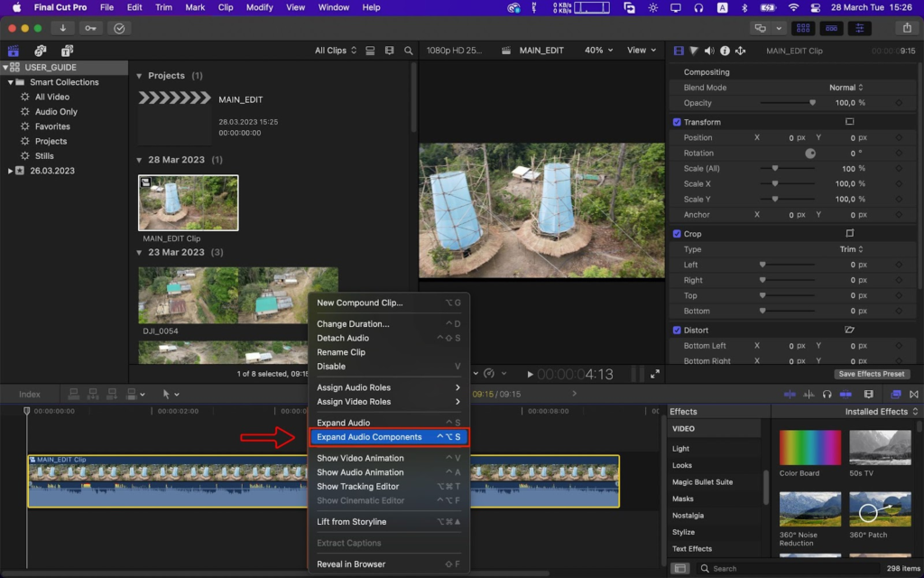Play the viewer video
Screen dimensions: 924x578
point(530,374)
